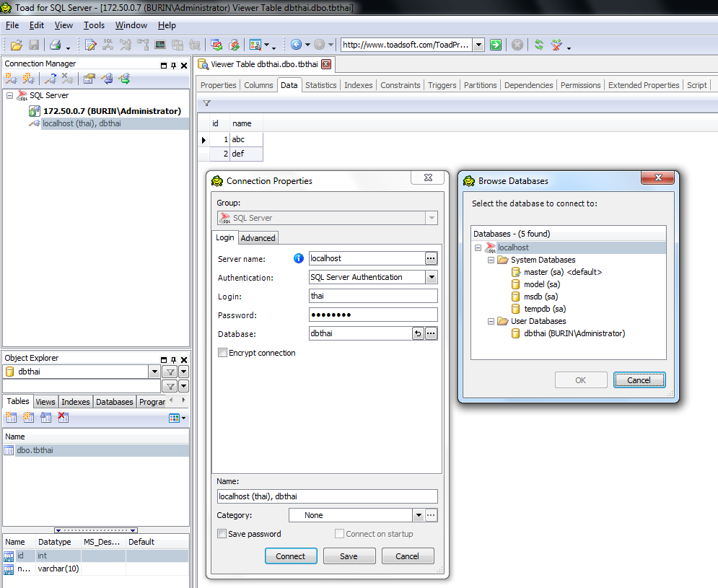Tick the Save password checkbox

(222, 534)
